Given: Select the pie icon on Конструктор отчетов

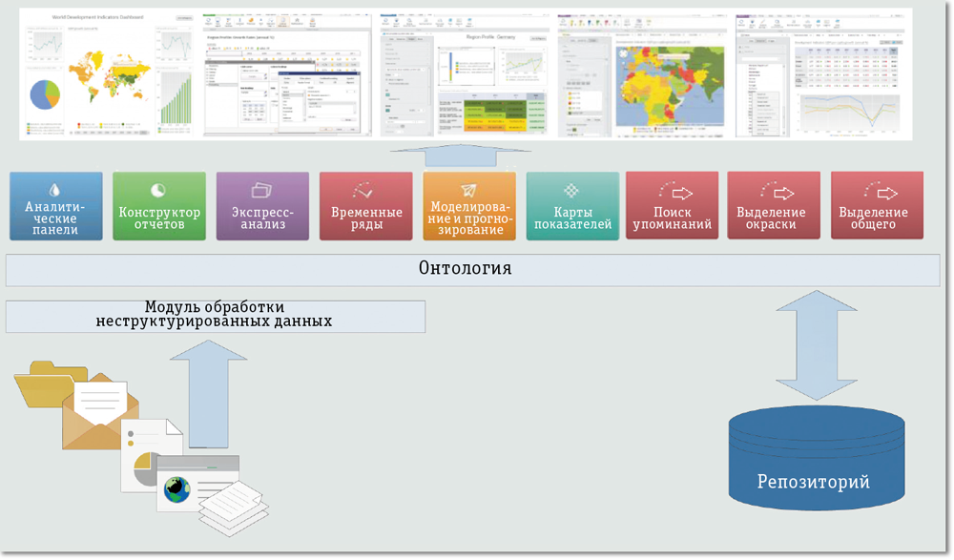Looking at the screenshot, I should [x=158, y=190].
